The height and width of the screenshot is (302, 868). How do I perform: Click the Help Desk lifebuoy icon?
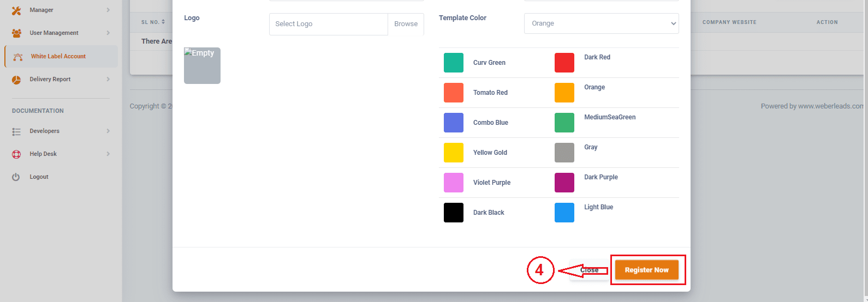[x=16, y=154]
